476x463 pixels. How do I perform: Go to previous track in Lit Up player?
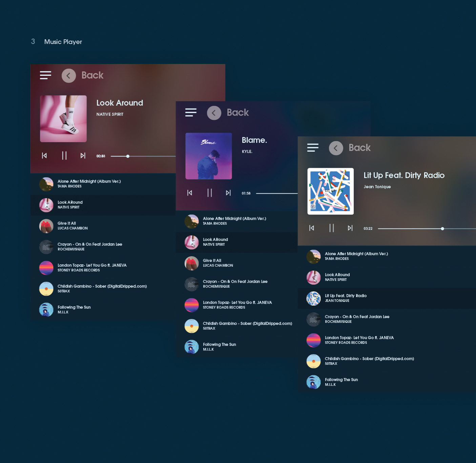pos(312,228)
